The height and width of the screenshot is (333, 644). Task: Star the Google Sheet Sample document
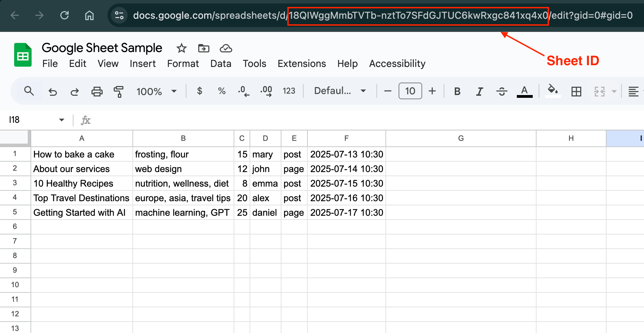182,48
